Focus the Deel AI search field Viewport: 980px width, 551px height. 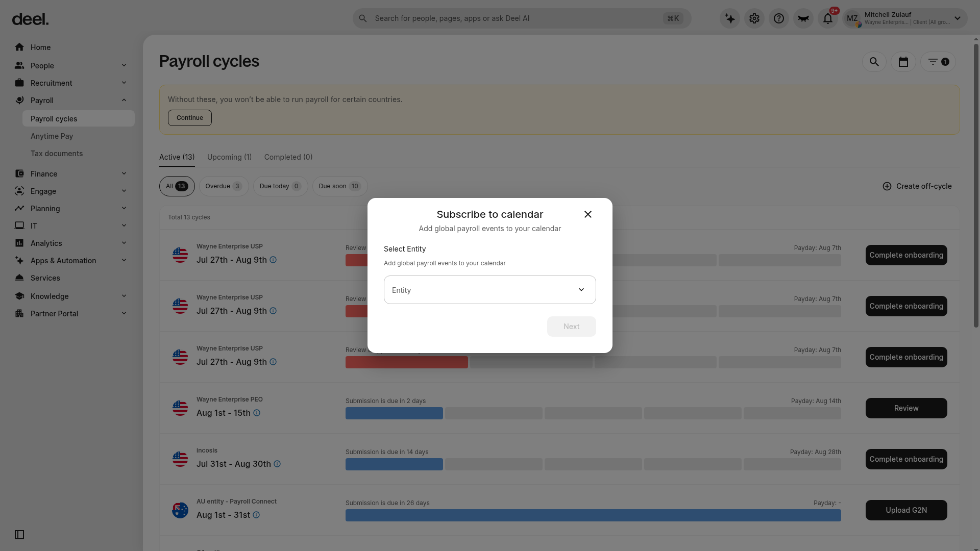[522, 18]
